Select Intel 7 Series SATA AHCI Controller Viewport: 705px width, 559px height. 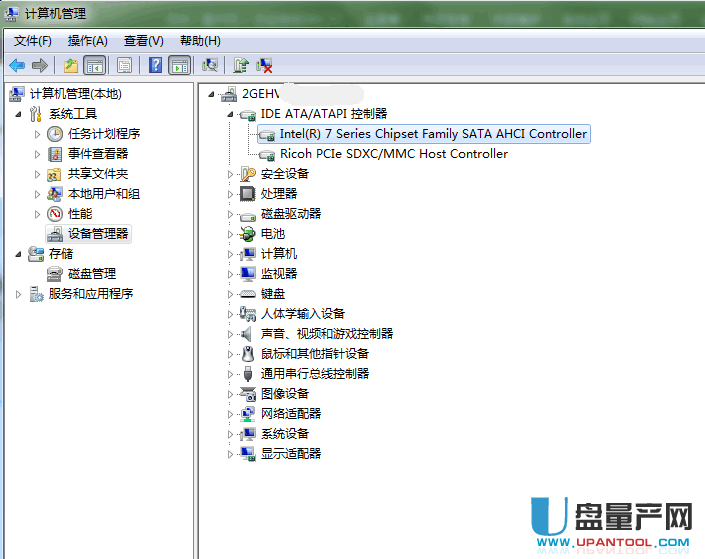point(433,134)
